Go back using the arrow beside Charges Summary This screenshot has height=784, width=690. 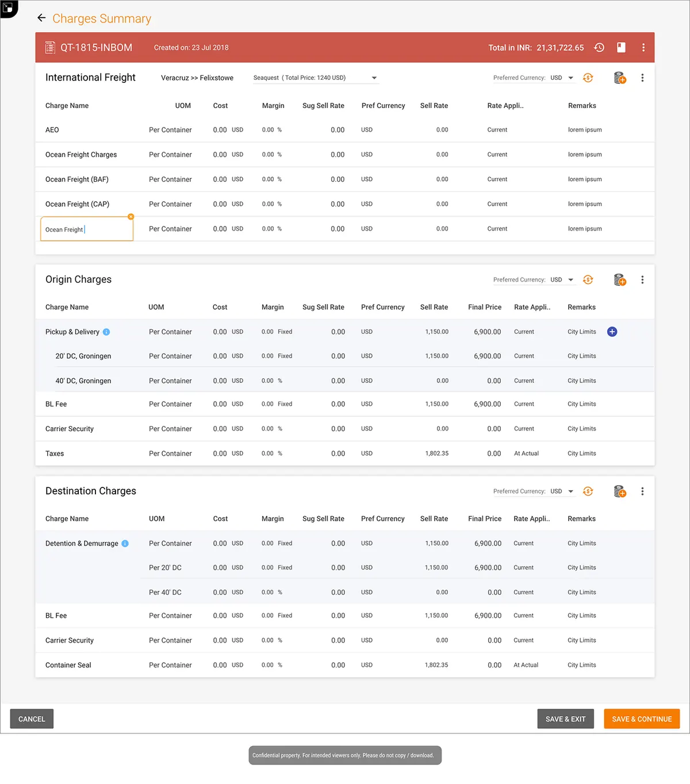pyautogui.click(x=41, y=18)
